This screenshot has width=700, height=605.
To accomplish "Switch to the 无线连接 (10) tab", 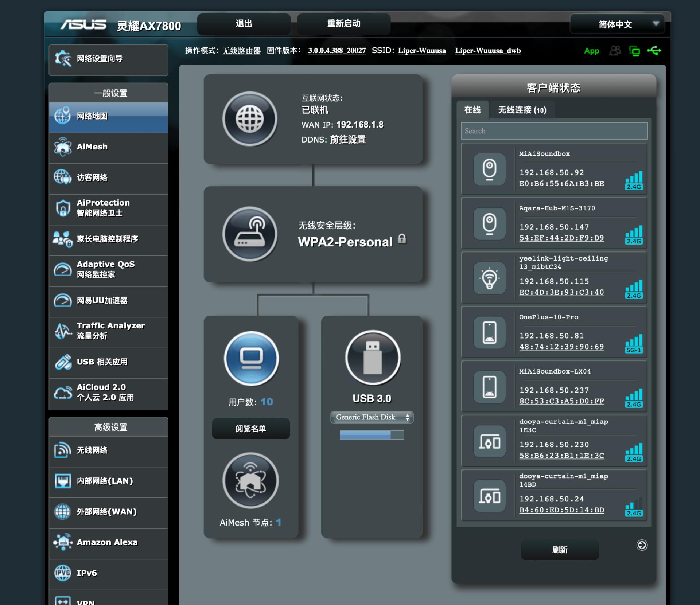I will 522,110.
